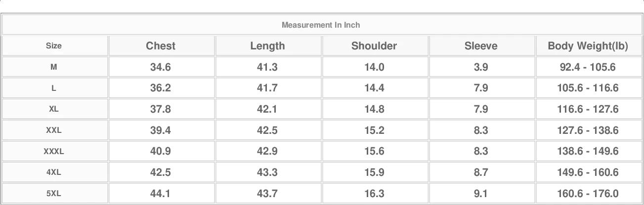644x205 pixels.
Task: Click the Shoulder column header
Action: 374,46
